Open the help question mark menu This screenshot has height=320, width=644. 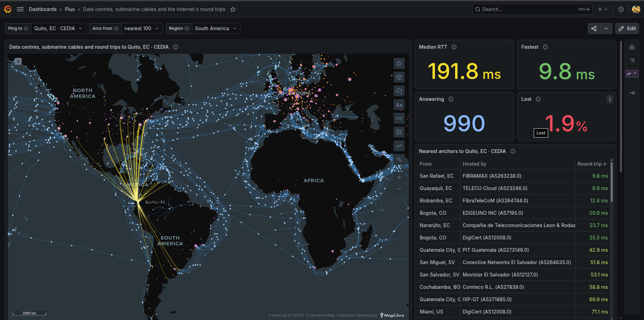coord(621,9)
